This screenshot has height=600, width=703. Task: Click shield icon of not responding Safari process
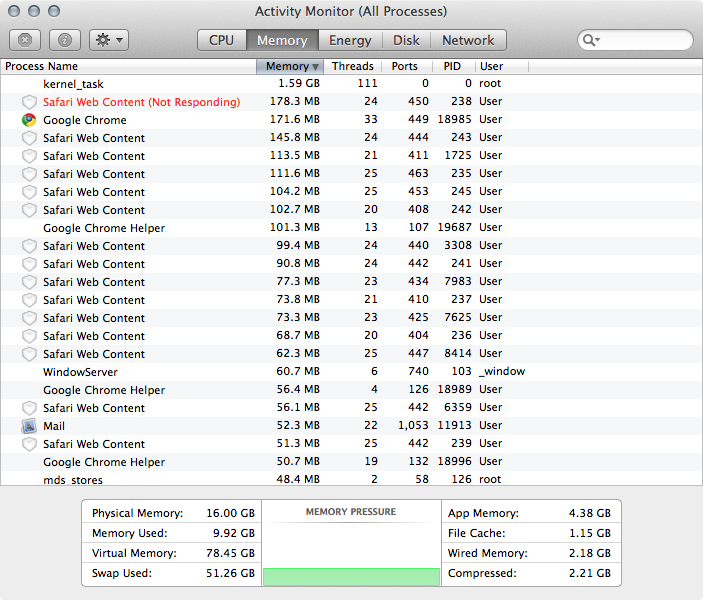(29, 102)
